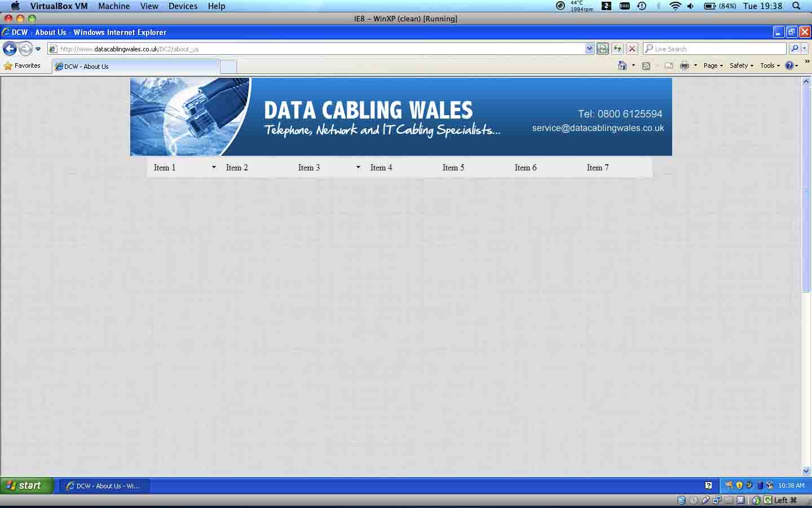Open the Safety menu

(x=741, y=65)
